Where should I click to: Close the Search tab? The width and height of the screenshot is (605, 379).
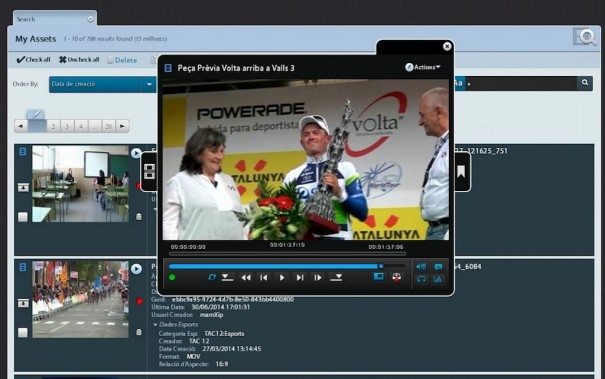pos(90,19)
